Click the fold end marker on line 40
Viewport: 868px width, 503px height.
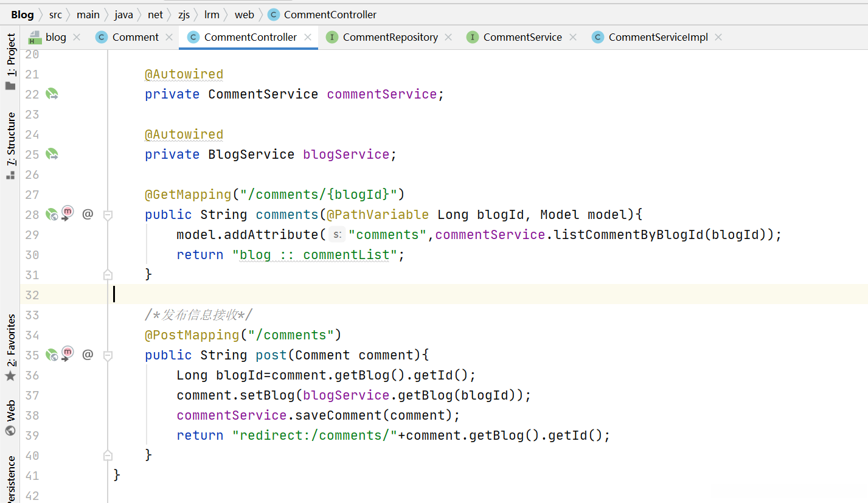pyautogui.click(x=108, y=455)
